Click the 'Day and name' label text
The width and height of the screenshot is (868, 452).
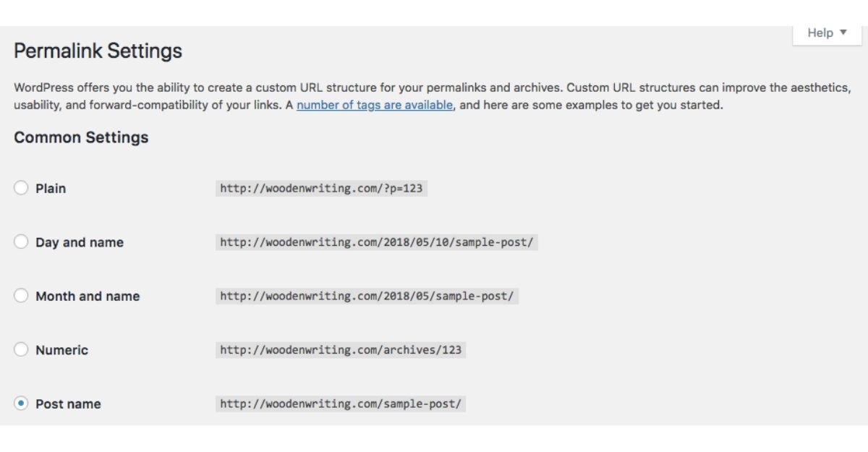(x=80, y=242)
